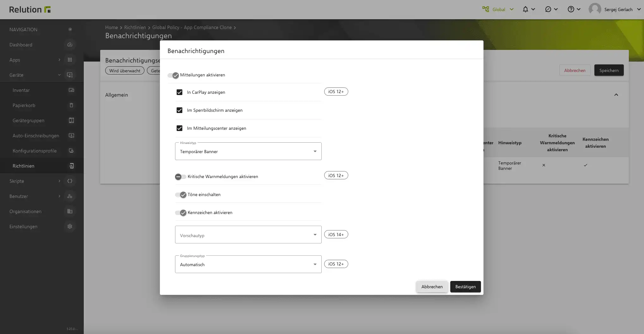The image size is (644, 334).
Task: Open the gauge icon menu in header
Action: click(x=548, y=9)
